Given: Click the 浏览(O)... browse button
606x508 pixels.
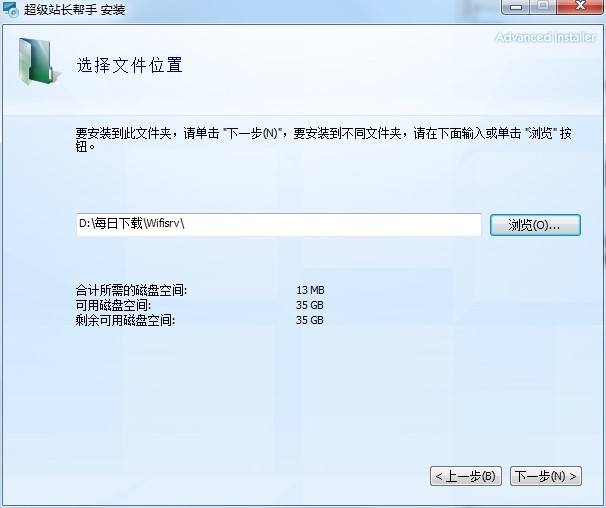Looking at the screenshot, I should pos(535,225).
